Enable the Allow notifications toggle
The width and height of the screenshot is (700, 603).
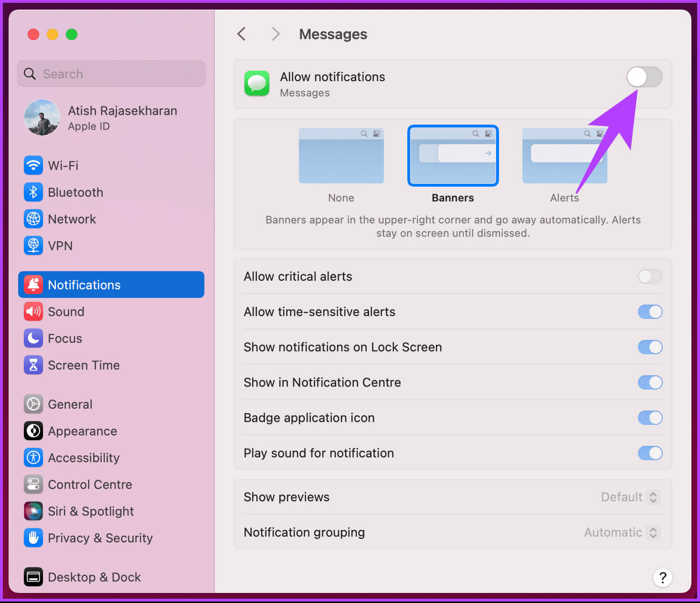pyautogui.click(x=645, y=77)
